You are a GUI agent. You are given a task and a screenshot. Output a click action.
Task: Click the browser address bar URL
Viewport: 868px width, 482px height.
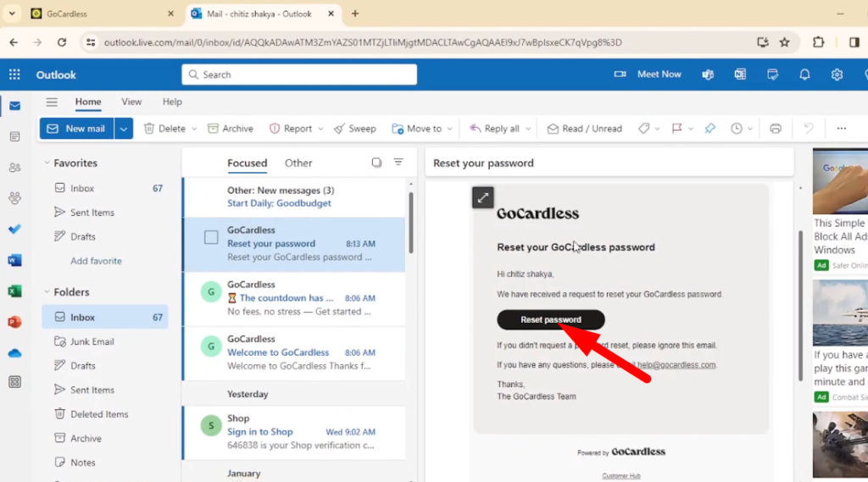[x=363, y=42]
